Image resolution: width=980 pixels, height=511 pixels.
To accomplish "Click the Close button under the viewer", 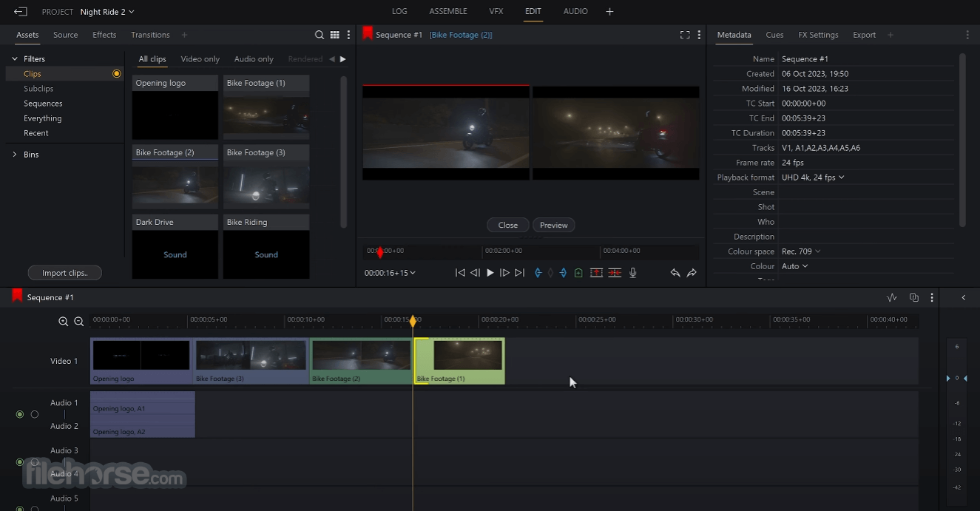I will (508, 225).
